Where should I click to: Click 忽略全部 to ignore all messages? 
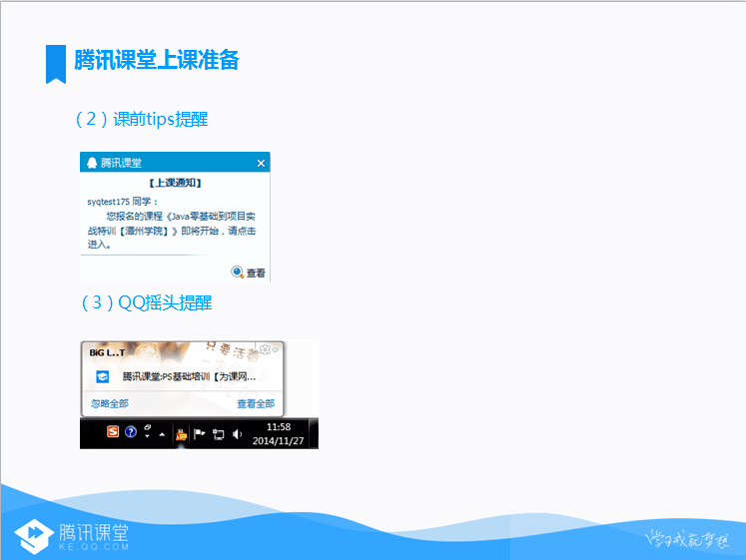pos(109,403)
